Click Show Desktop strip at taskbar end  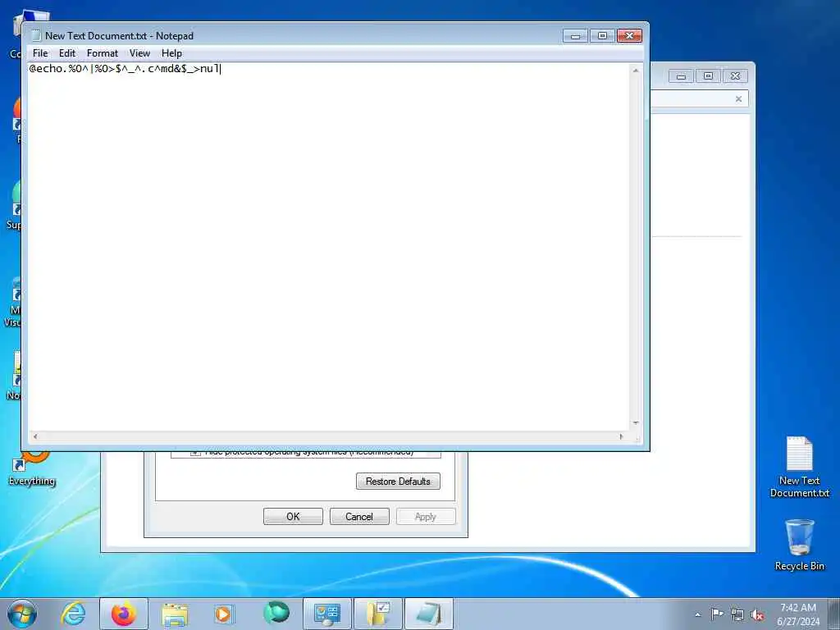tap(834, 614)
